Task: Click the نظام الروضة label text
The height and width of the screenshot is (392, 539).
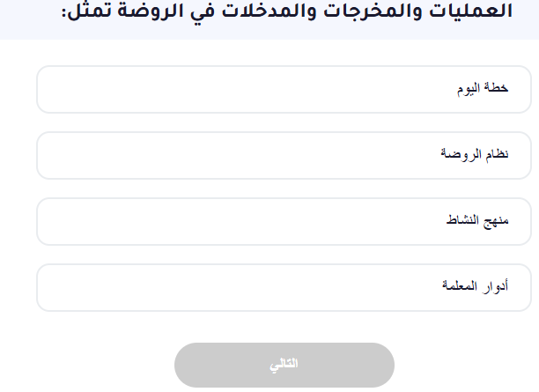Action: pyautogui.click(x=476, y=155)
